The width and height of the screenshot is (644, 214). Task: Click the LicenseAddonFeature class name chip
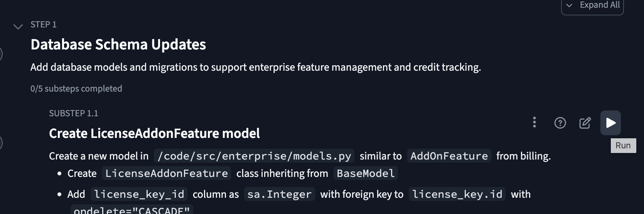166,173
